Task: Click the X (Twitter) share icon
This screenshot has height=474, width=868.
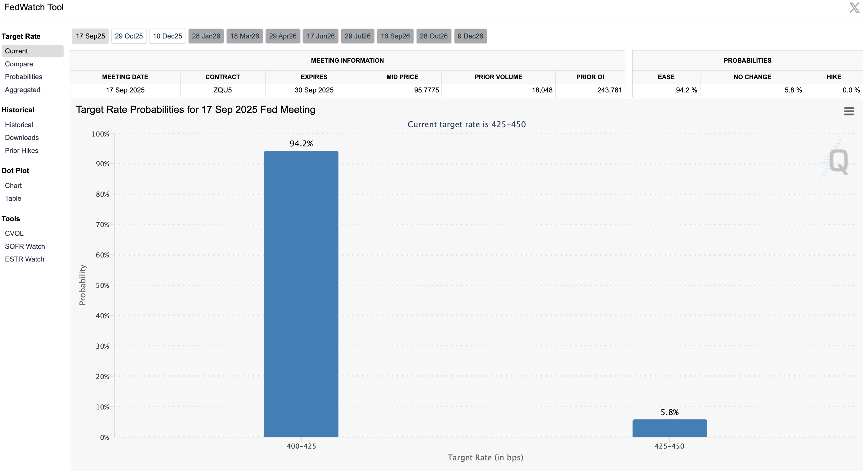Action: (854, 8)
